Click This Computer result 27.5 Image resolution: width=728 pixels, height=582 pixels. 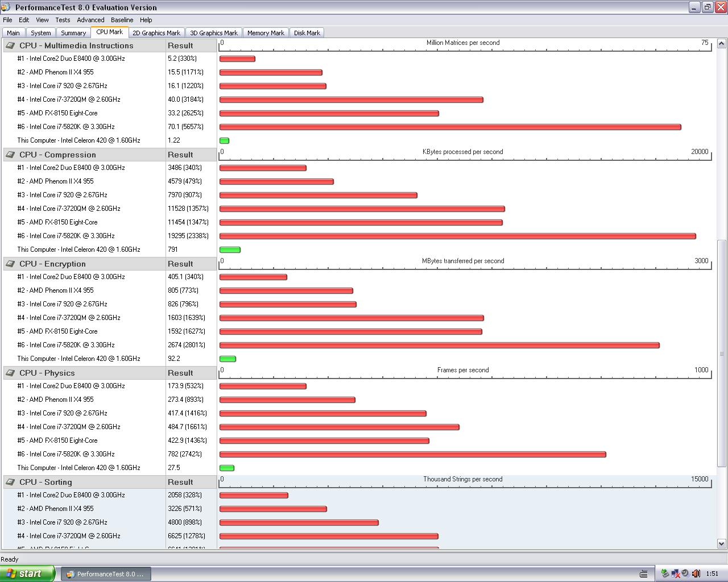[x=174, y=468]
